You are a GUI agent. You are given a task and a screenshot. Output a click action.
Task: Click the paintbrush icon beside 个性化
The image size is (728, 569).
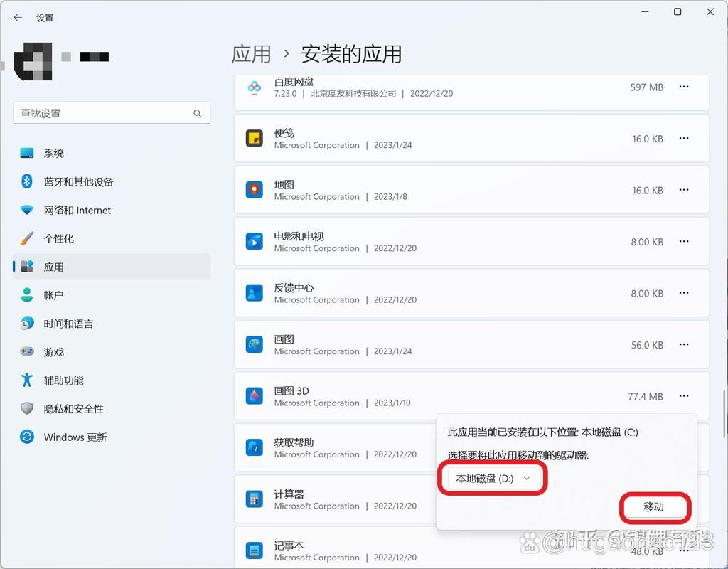tap(27, 238)
